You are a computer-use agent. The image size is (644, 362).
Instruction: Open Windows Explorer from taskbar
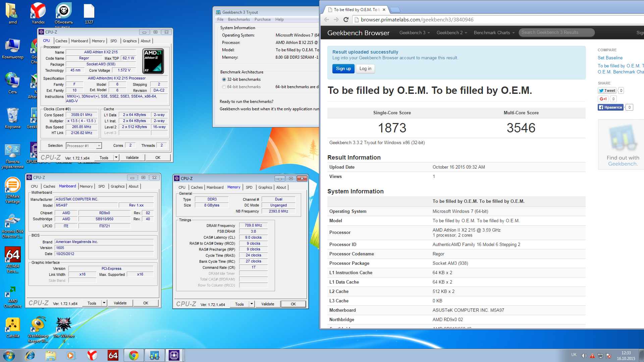(x=51, y=355)
